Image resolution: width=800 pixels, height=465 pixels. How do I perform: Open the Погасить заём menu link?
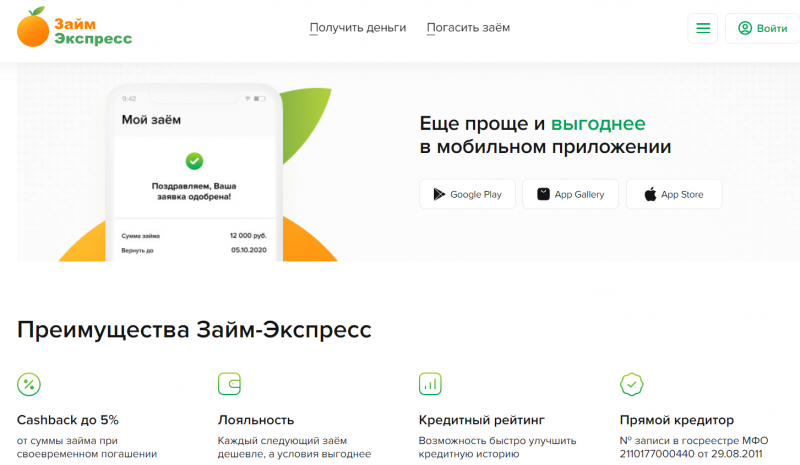468,28
